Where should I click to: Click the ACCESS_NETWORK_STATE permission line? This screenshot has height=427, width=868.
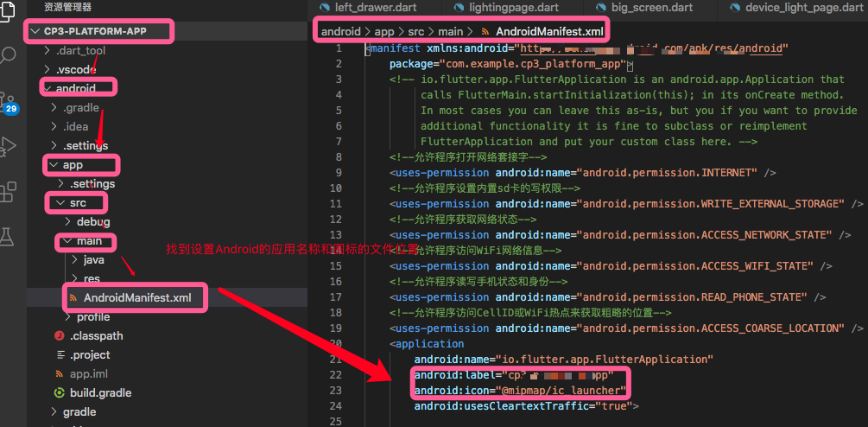coord(620,235)
